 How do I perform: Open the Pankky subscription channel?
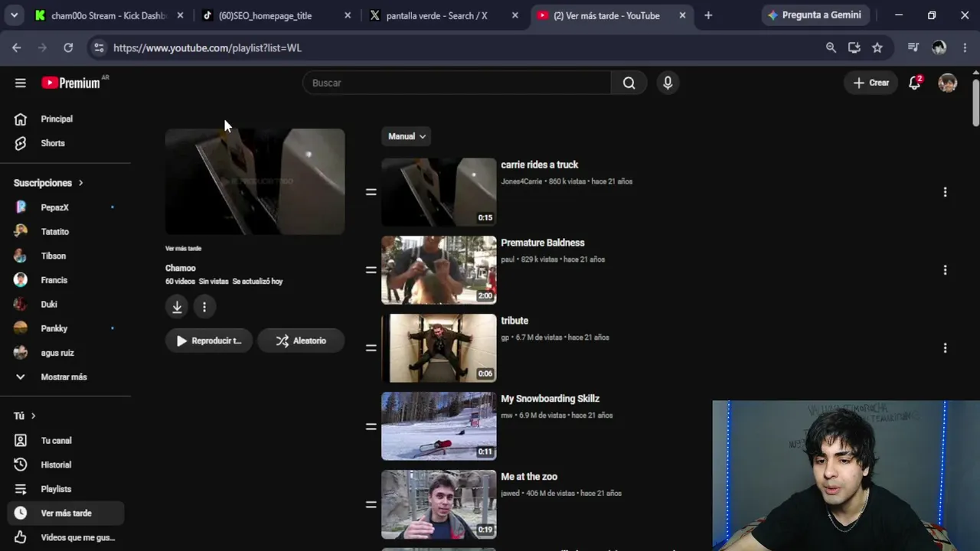tap(65, 328)
